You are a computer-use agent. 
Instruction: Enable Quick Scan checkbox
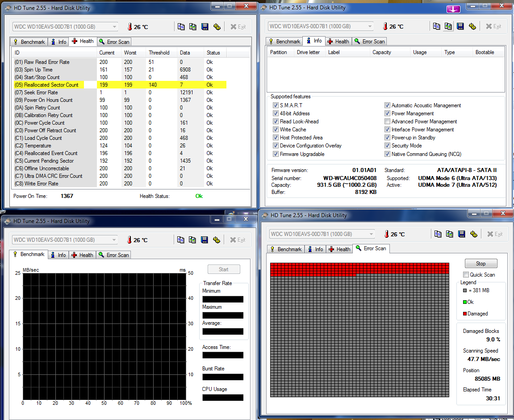coord(466,274)
